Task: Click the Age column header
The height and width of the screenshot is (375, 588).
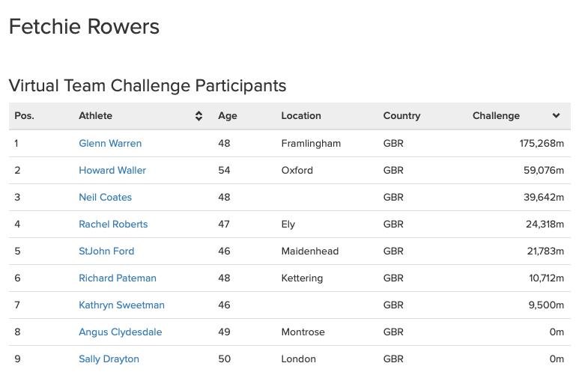Action: tap(228, 116)
